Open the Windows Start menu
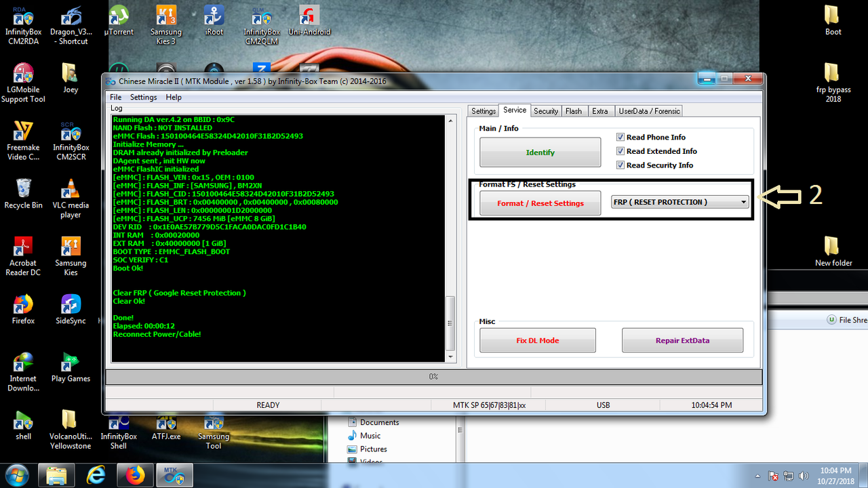 pyautogui.click(x=16, y=475)
